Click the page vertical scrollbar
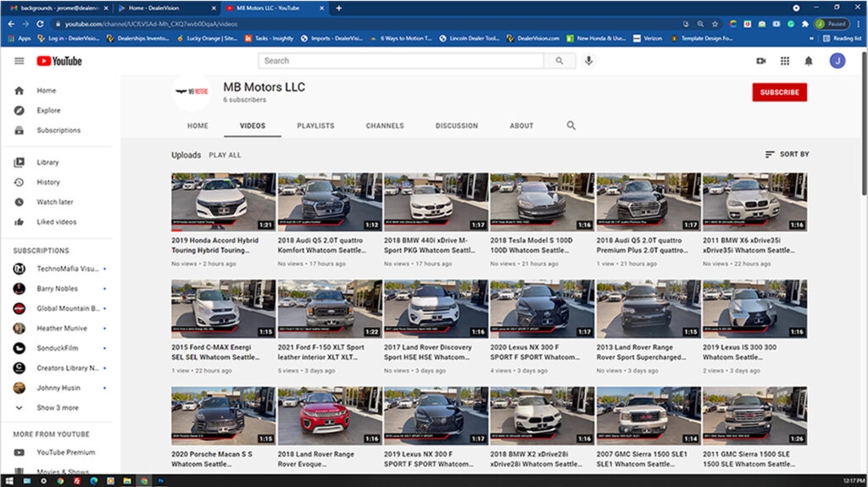The height and width of the screenshot is (487, 868). (x=864, y=122)
